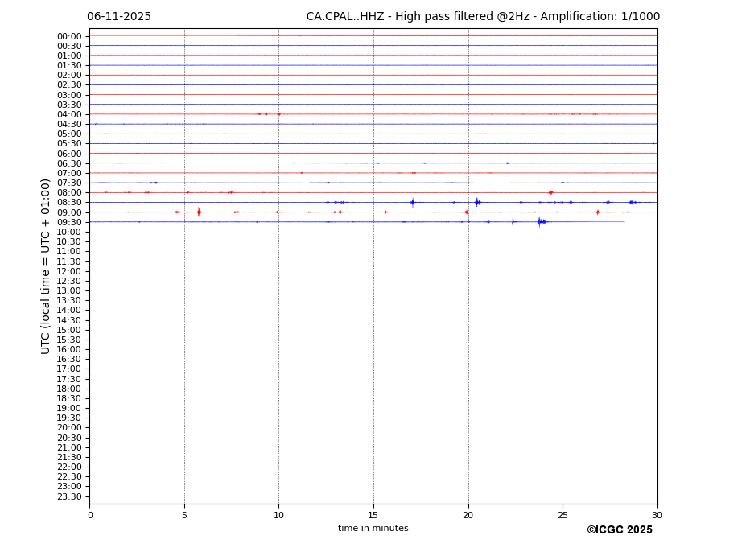Click the 23:30 label on the y-axis

[x=69, y=496]
